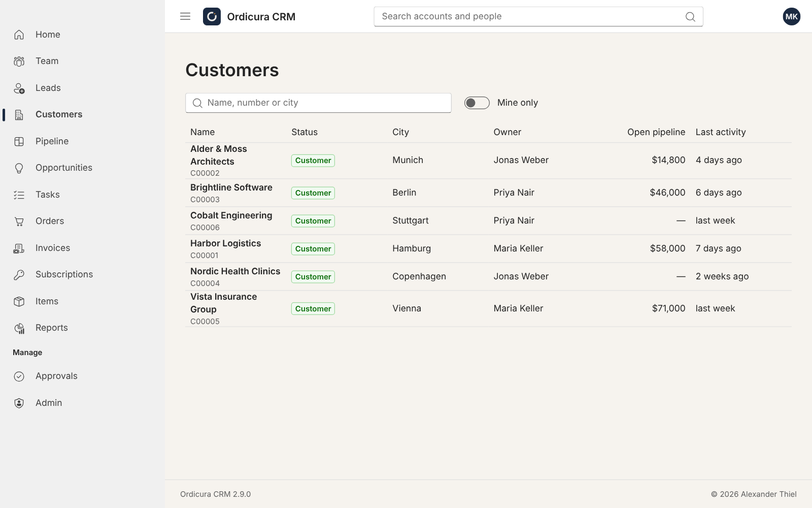Click the City column header

pos(400,132)
